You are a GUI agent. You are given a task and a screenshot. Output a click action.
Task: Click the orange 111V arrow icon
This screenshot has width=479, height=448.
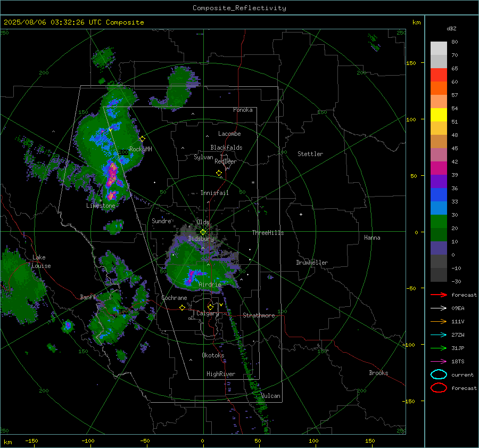pos(439,321)
